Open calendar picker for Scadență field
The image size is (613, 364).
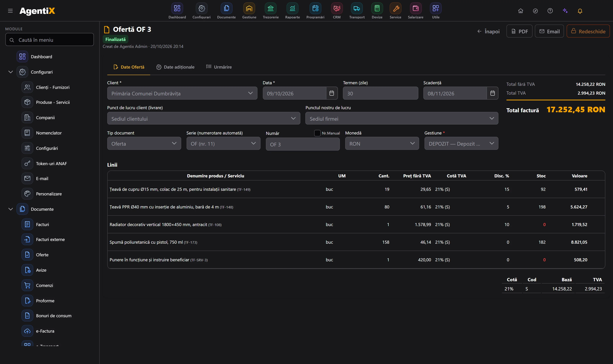(492, 93)
